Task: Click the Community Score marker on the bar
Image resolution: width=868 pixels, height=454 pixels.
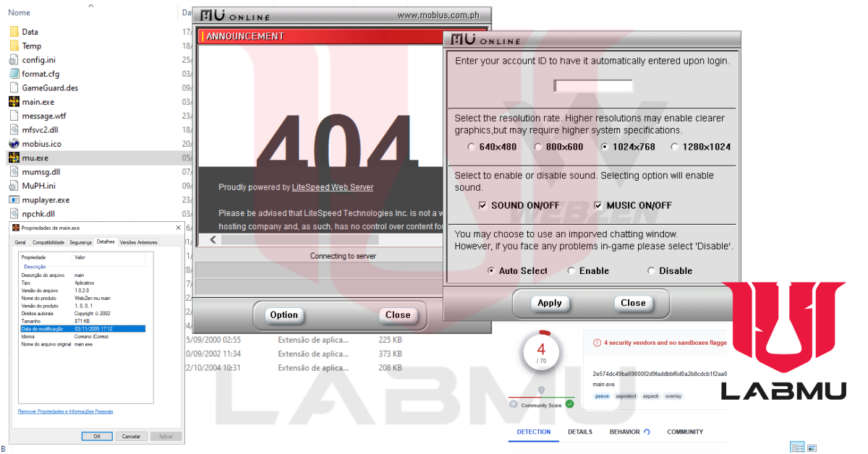Action: pyautogui.click(x=542, y=390)
